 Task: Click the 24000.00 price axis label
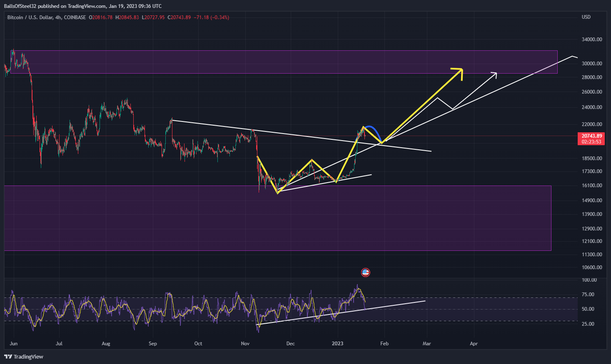(x=592, y=107)
